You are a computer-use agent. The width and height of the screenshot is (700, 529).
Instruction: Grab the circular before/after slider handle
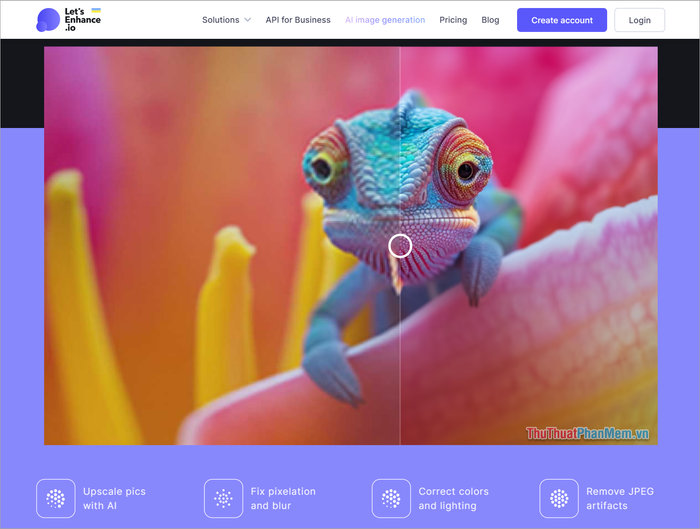(x=400, y=246)
